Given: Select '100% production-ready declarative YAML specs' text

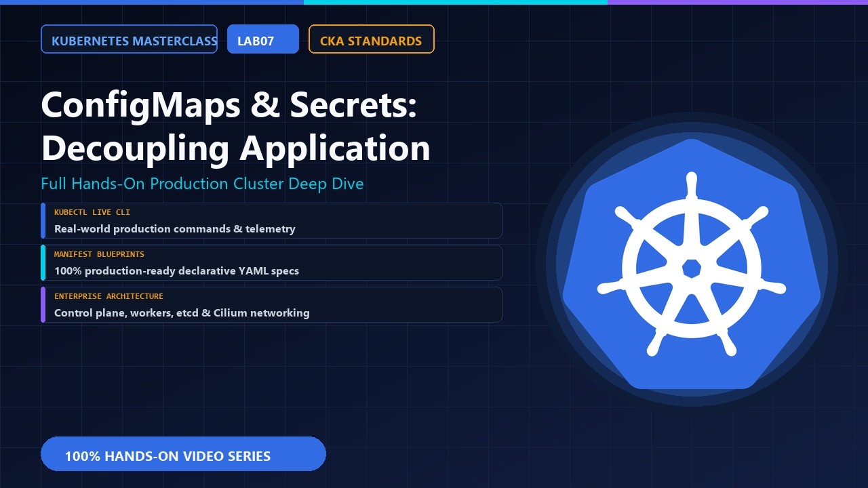Looking at the screenshot, I should pos(176,271).
